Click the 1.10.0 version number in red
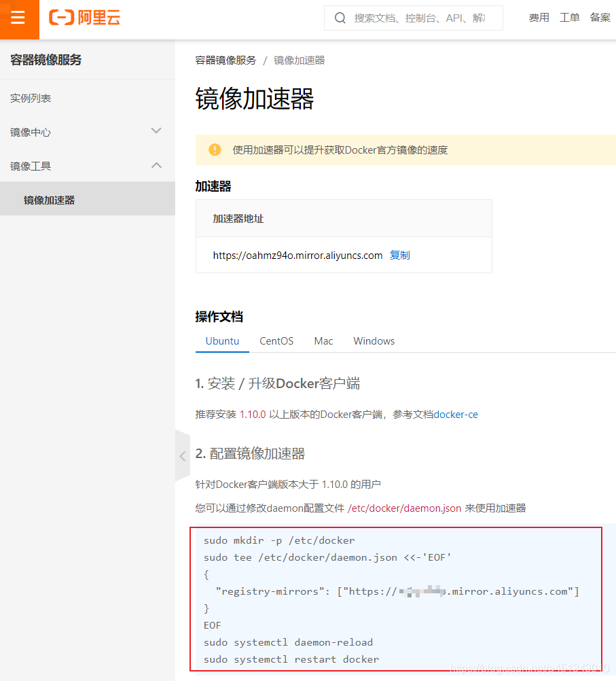 pyautogui.click(x=253, y=415)
